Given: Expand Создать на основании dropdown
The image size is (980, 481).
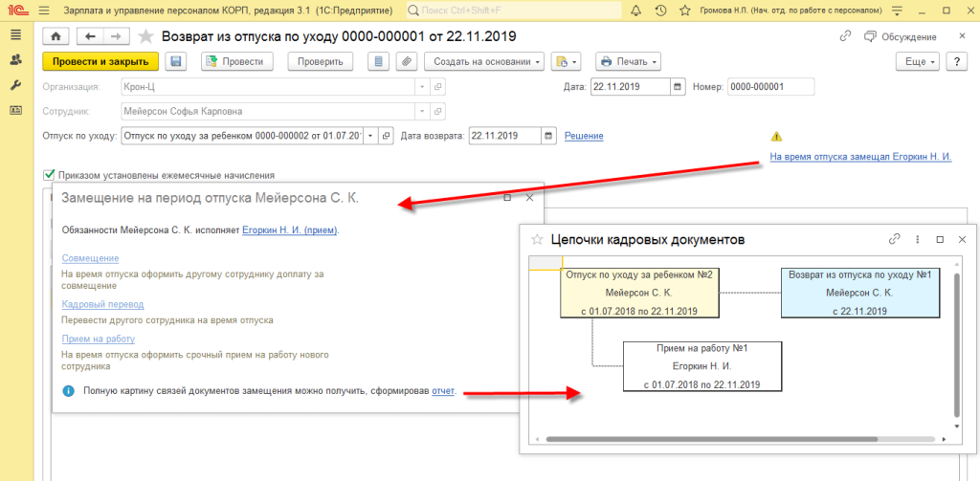Looking at the screenshot, I should click(x=484, y=62).
